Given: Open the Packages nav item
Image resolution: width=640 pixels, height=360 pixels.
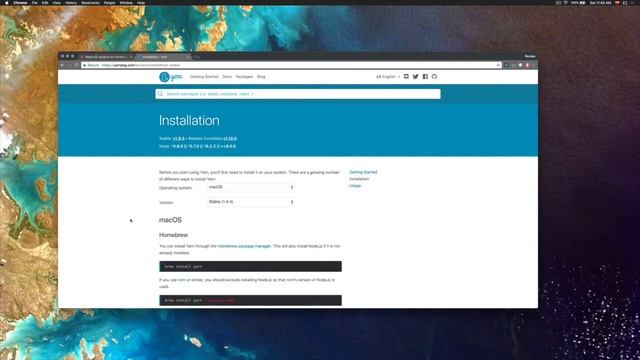Looking at the screenshot, I should (x=244, y=77).
